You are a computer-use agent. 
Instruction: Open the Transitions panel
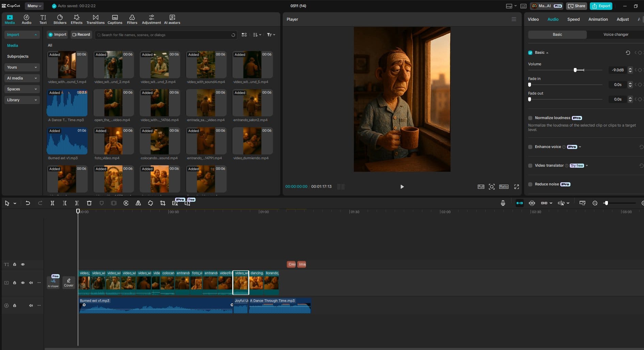pos(95,19)
